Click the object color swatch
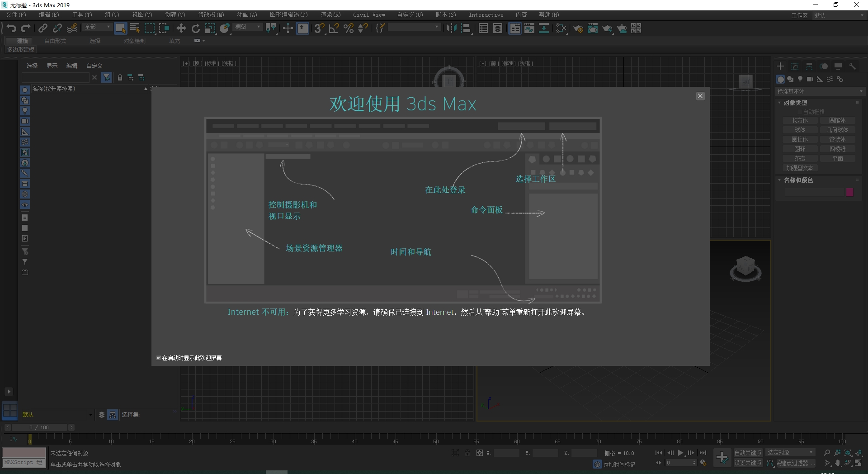 (849, 192)
